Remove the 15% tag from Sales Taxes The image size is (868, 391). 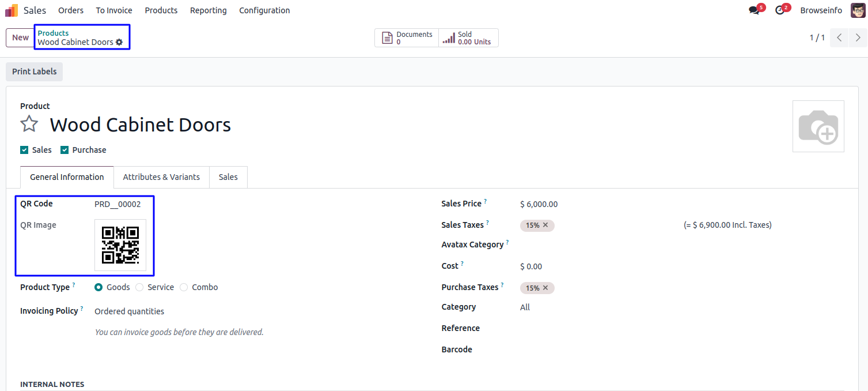pyautogui.click(x=545, y=225)
